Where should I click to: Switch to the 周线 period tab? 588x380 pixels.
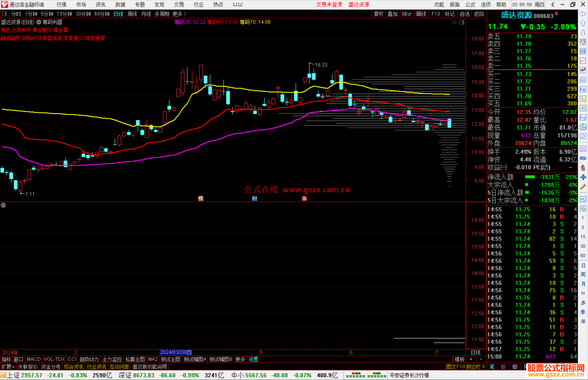(132, 14)
